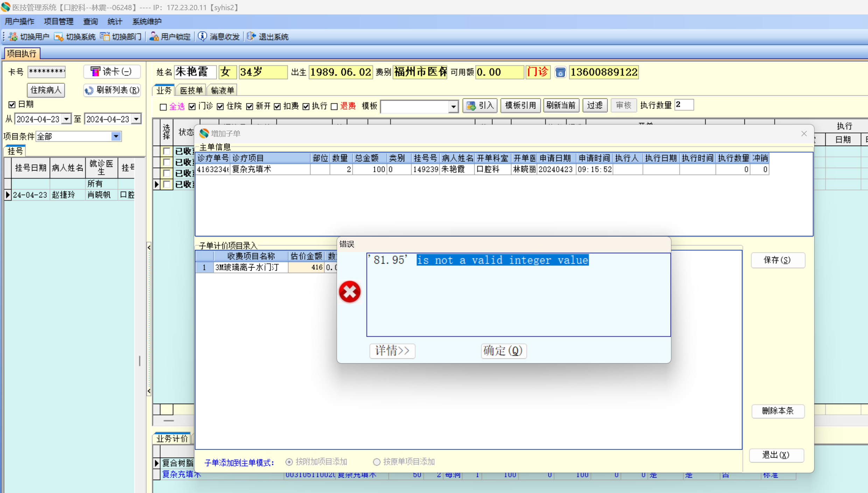The height and width of the screenshot is (493, 868).
Task: Click the phone icon beside the number field
Action: point(560,72)
